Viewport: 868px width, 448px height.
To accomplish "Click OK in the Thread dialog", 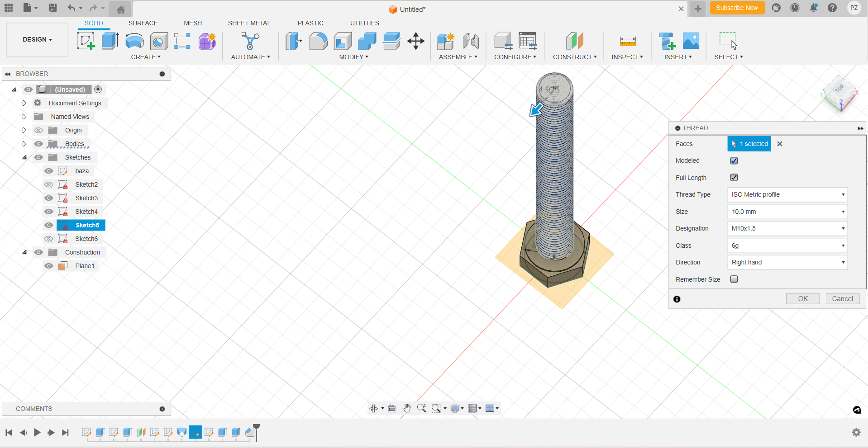I will tap(802, 299).
